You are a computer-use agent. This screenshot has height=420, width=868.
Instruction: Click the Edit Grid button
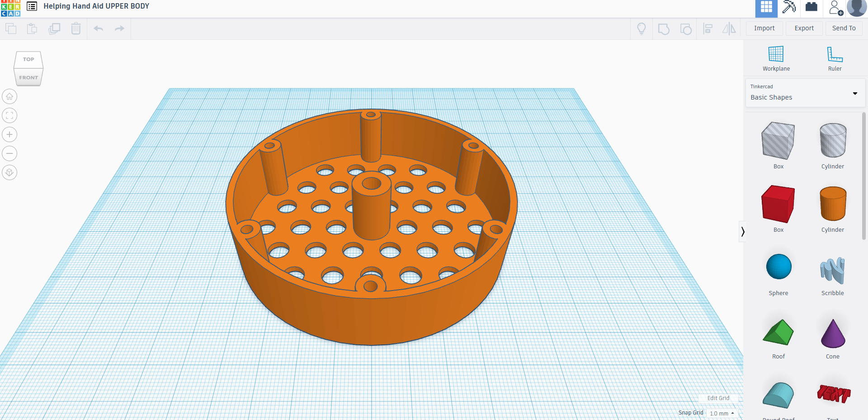718,398
